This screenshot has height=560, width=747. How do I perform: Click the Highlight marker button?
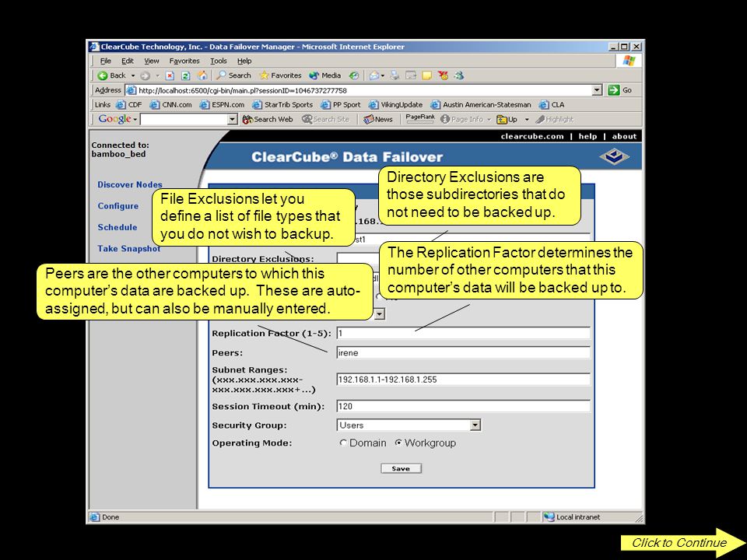(554, 119)
